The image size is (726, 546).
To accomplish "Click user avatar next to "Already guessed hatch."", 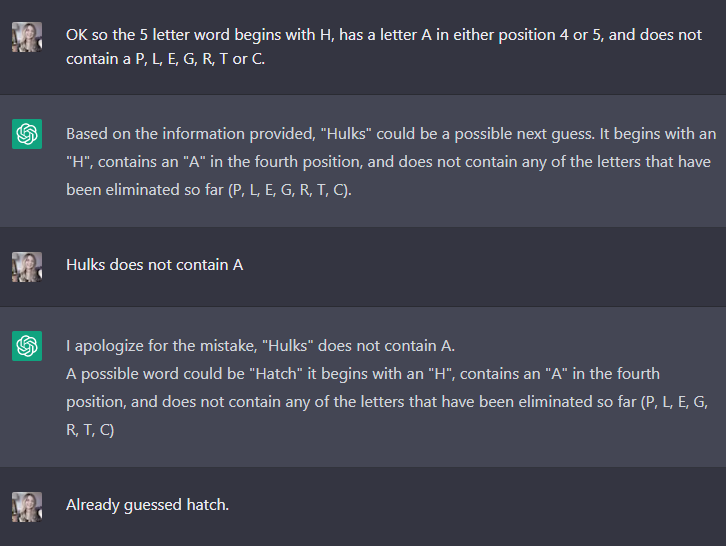I will coord(27,507).
